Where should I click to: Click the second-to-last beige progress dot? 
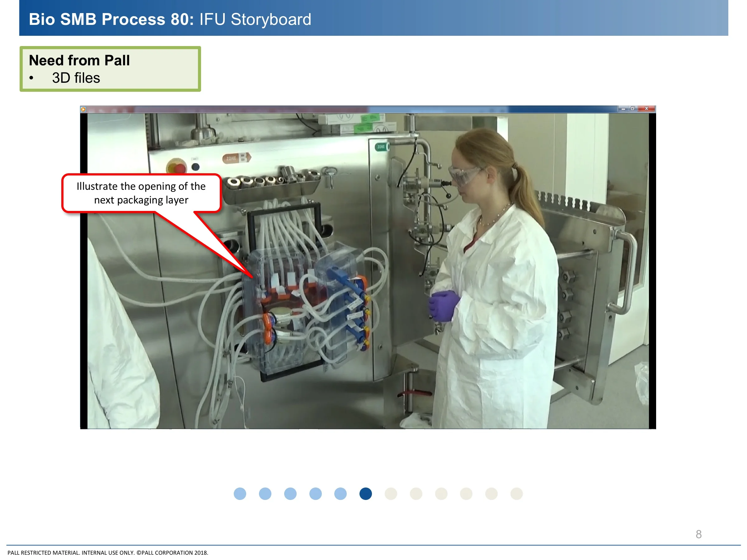coord(491,494)
